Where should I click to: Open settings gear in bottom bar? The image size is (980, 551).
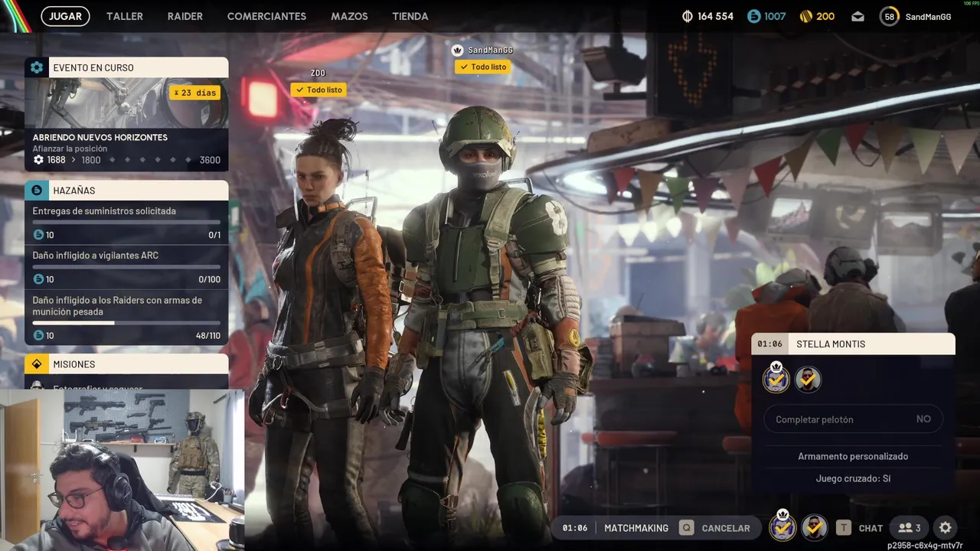coord(946,528)
